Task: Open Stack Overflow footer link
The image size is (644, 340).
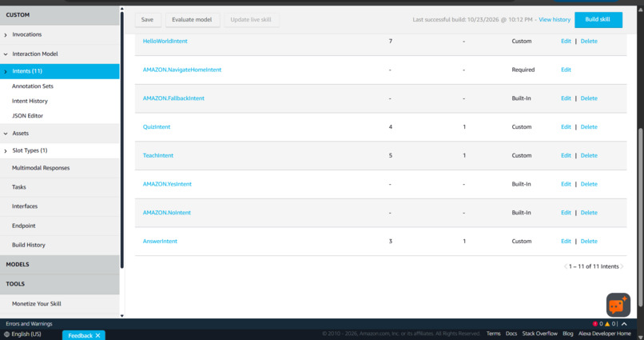Action: (539, 334)
